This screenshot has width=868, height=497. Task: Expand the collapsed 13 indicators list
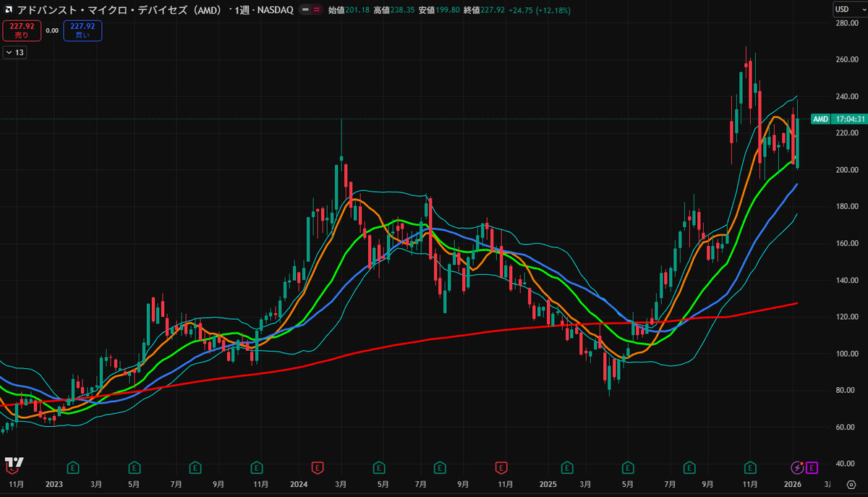(x=14, y=52)
